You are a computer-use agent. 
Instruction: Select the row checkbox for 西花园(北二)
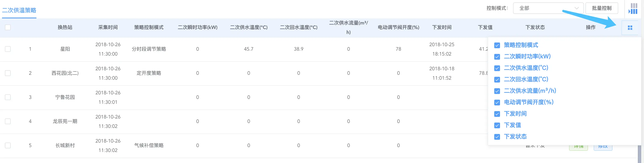pyautogui.click(x=8, y=73)
